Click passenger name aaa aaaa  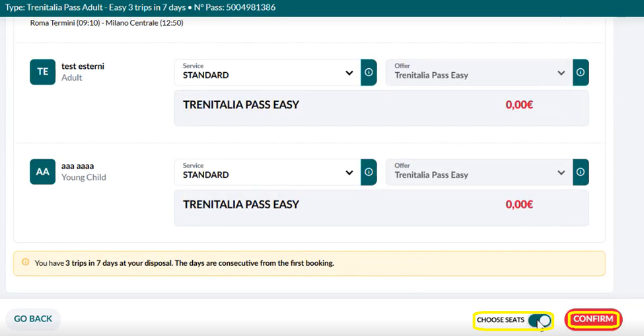tap(78, 166)
